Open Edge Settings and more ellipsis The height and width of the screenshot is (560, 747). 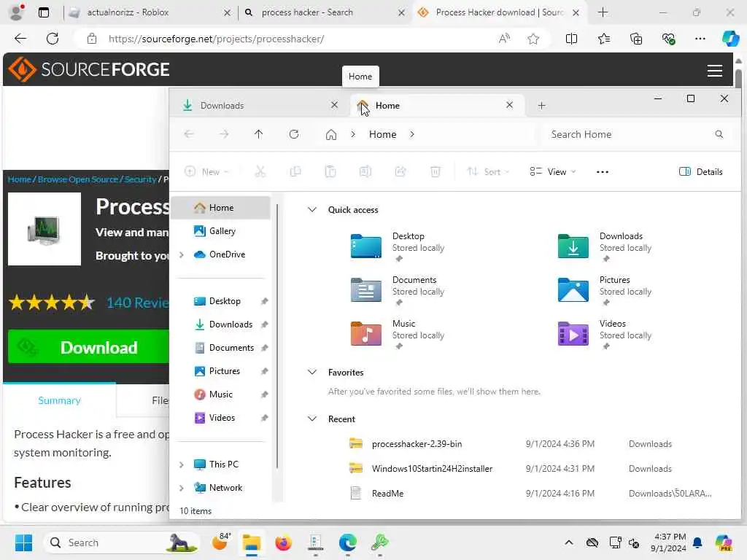pyautogui.click(x=700, y=39)
